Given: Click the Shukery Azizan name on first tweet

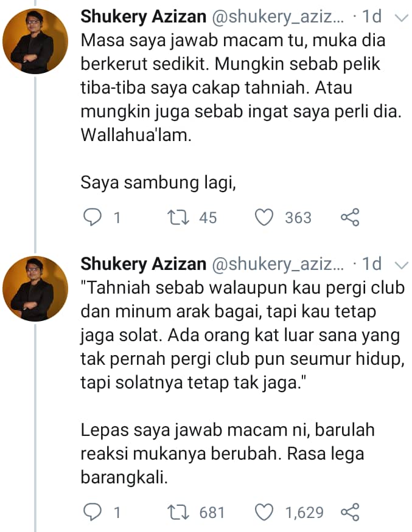Looking at the screenshot, I should coord(142,18).
